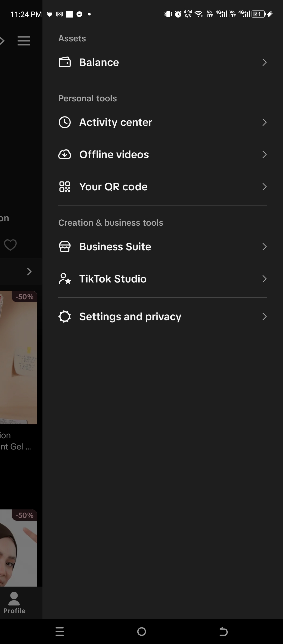This screenshot has width=283, height=644.
Task: Open Offline videos via its chevron
Action: click(264, 154)
